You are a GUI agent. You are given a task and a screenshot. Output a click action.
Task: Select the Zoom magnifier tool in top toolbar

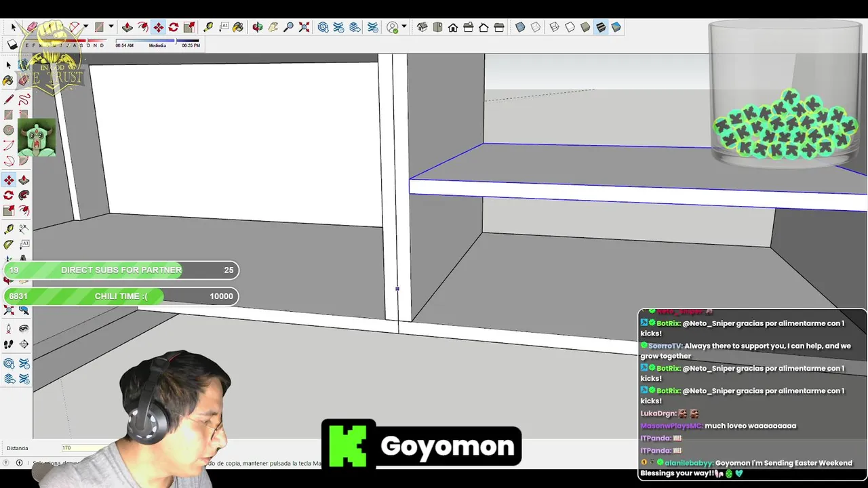tap(288, 27)
